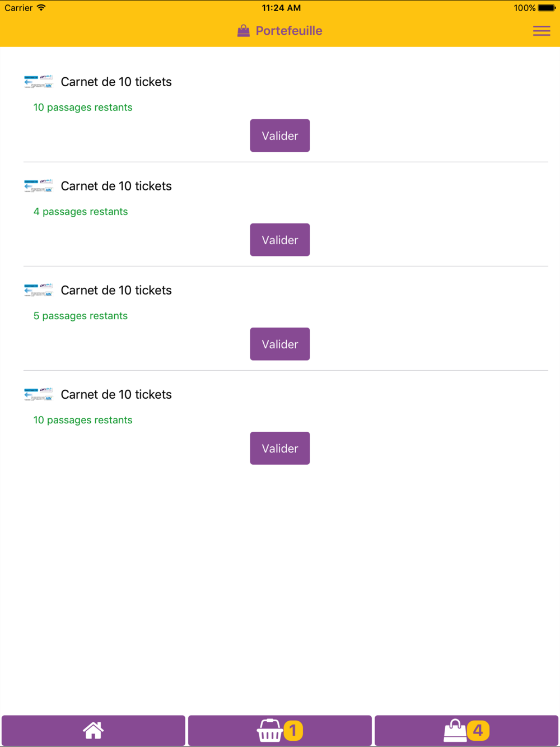Click the Portefeuille header title
The height and width of the screenshot is (747, 560).
[x=289, y=31]
